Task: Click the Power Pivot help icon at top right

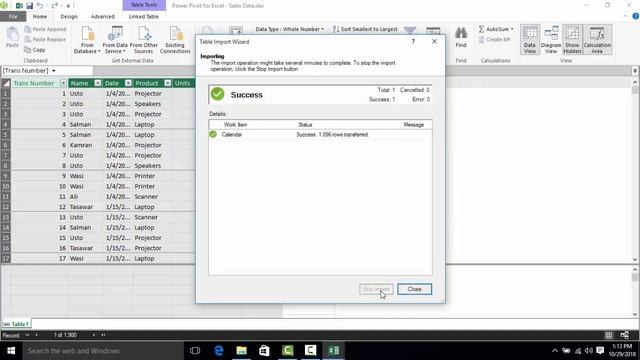Action: 636,16
